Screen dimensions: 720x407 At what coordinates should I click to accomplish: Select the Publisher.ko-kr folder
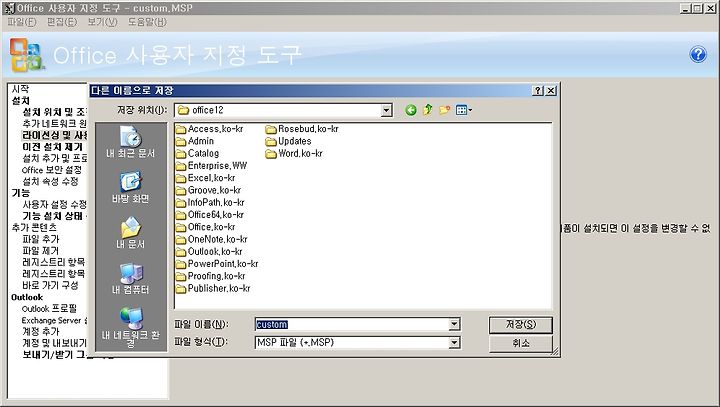point(214,288)
